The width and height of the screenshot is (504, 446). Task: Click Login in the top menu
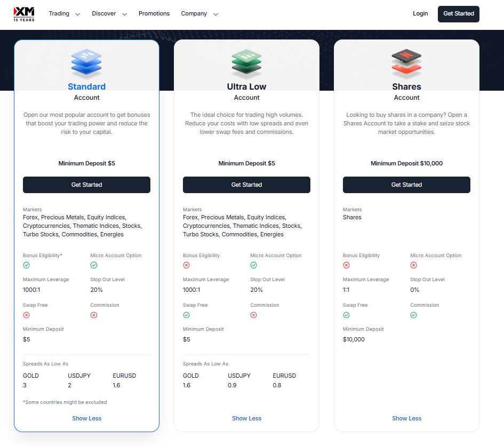coord(420,13)
